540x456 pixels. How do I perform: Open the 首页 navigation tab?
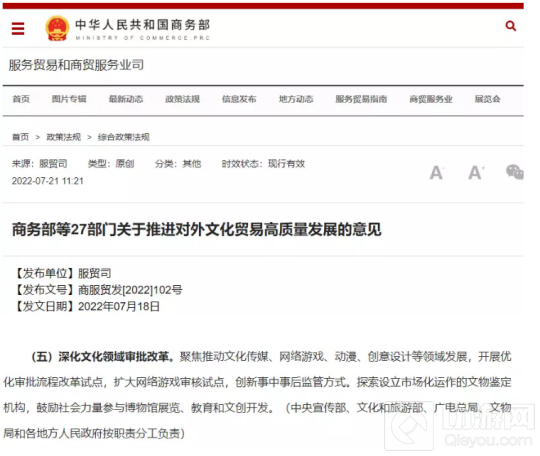click(21, 99)
